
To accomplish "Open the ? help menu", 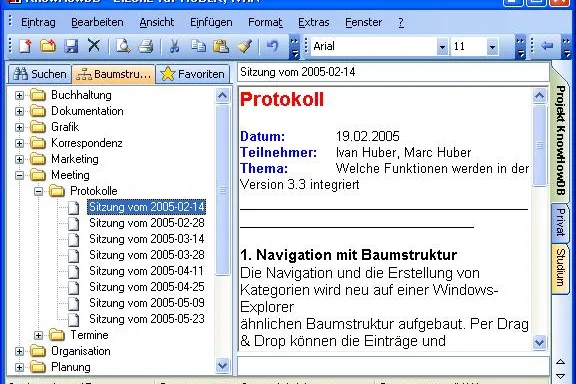I will (x=401, y=22).
